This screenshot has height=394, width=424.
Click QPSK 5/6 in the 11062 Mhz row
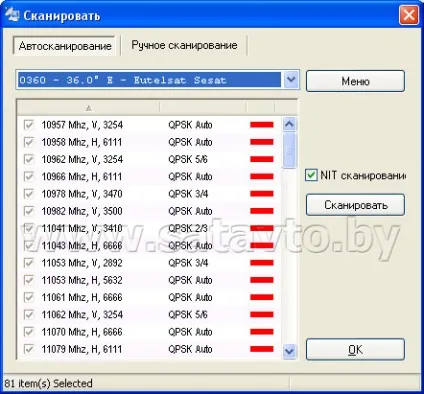188,315
